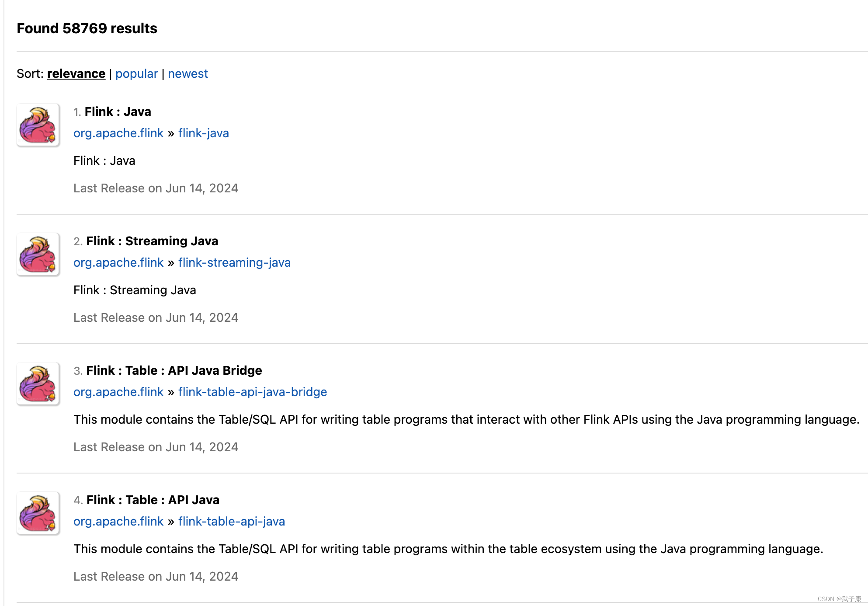Click org.apache.flink in the fourth result
The image size is (868, 606).
pyautogui.click(x=118, y=521)
